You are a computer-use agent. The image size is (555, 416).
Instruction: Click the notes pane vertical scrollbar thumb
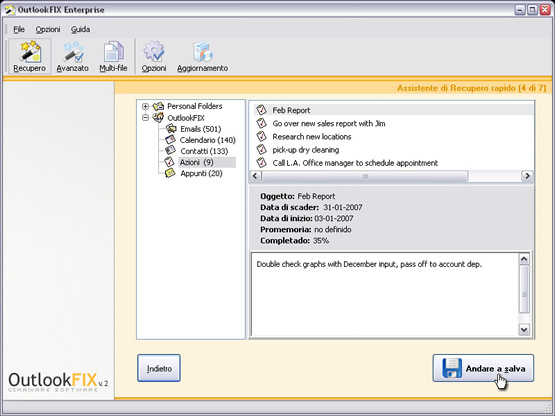click(524, 289)
